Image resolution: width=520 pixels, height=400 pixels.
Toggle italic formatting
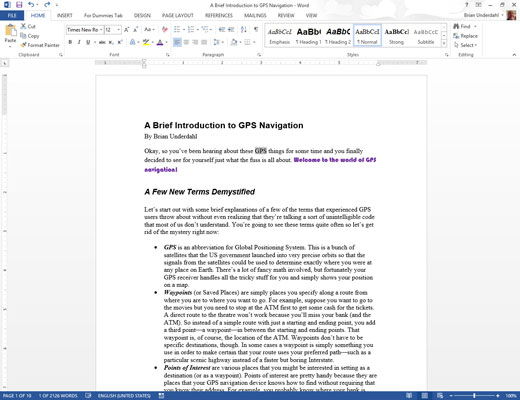point(79,42)
